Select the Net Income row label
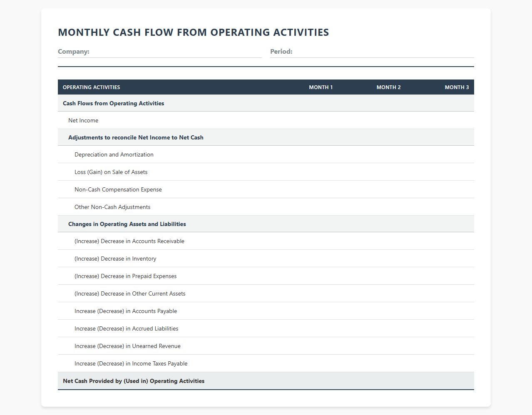This screenshot has height=415, width=532. click(83, 121)
